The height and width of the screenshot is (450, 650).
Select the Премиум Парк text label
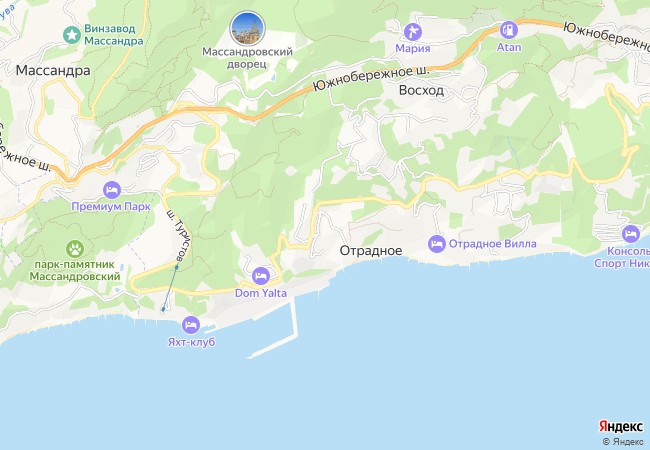[111, 206]
